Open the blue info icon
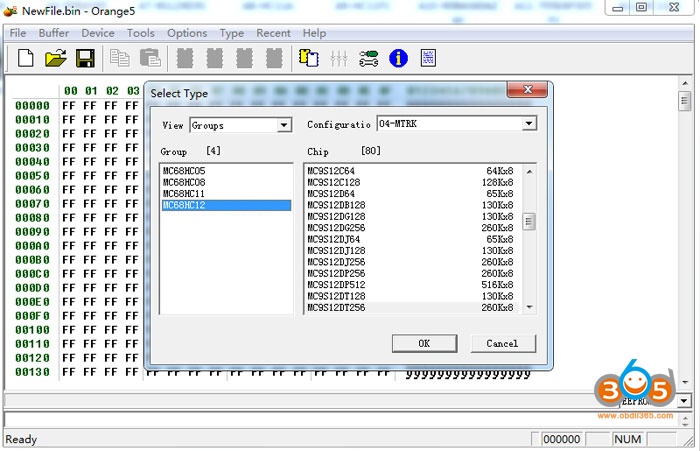This screenshot has width=700, height=451. [x=398, y=58]
